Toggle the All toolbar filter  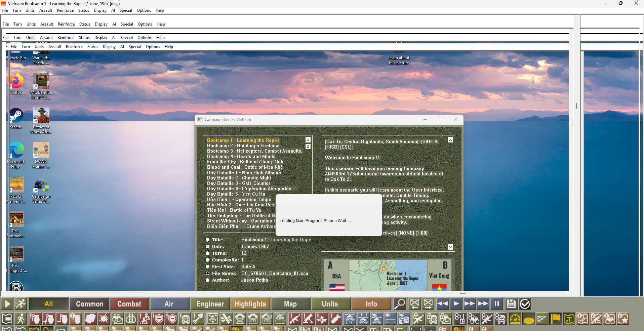[x=49, y=304]
